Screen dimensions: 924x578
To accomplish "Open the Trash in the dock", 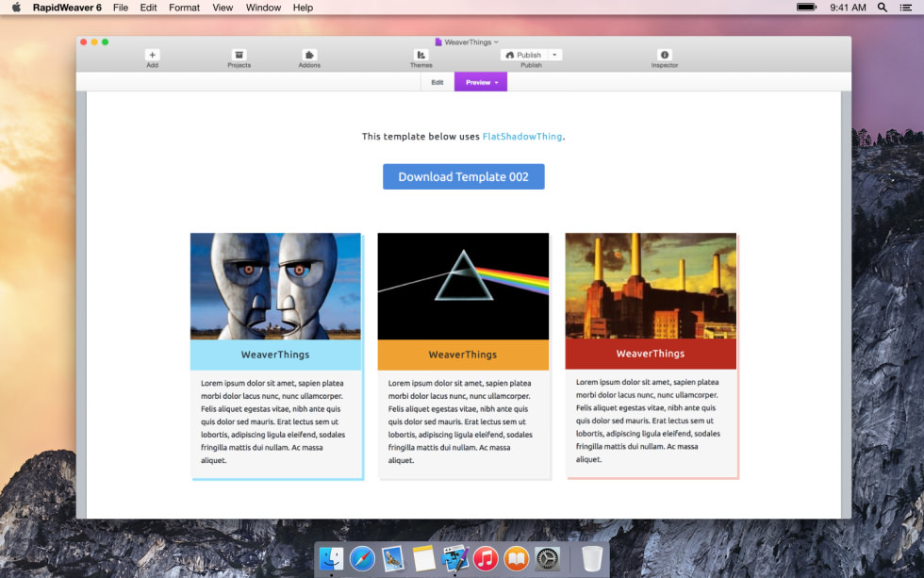I will (592, 558).
